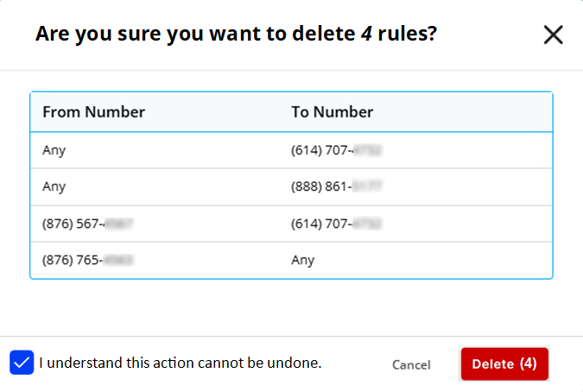Click the blurred digits after (876) 765
Image resolution: width=583 pixels, height=392 pixels.
click(123, 260)
